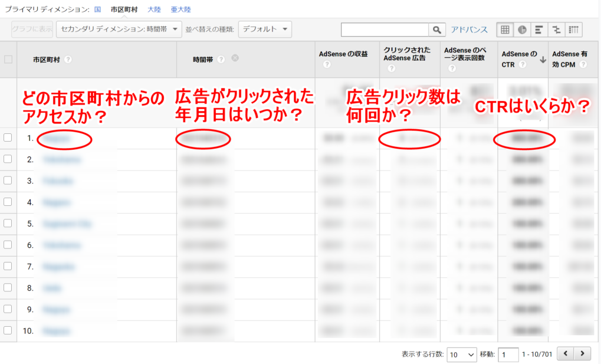Click the search magnifier button
The width and height of the screenshot is (604, 364).
click(437, 29)
